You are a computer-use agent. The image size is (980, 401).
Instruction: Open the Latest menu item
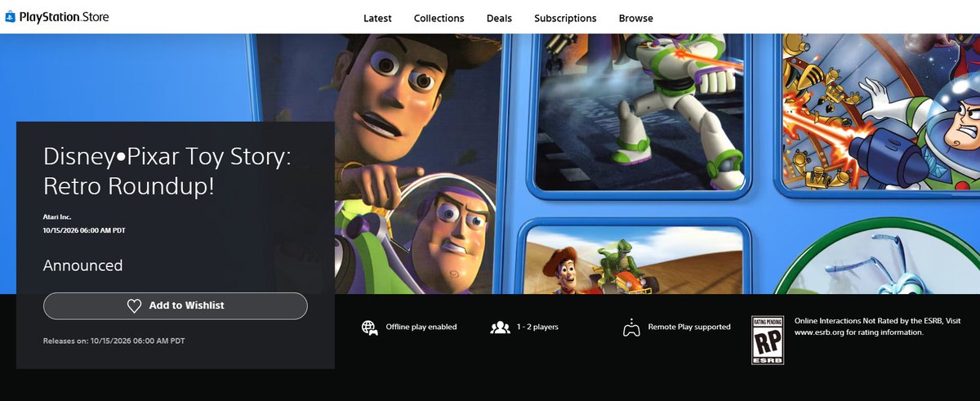coord(376,18)
